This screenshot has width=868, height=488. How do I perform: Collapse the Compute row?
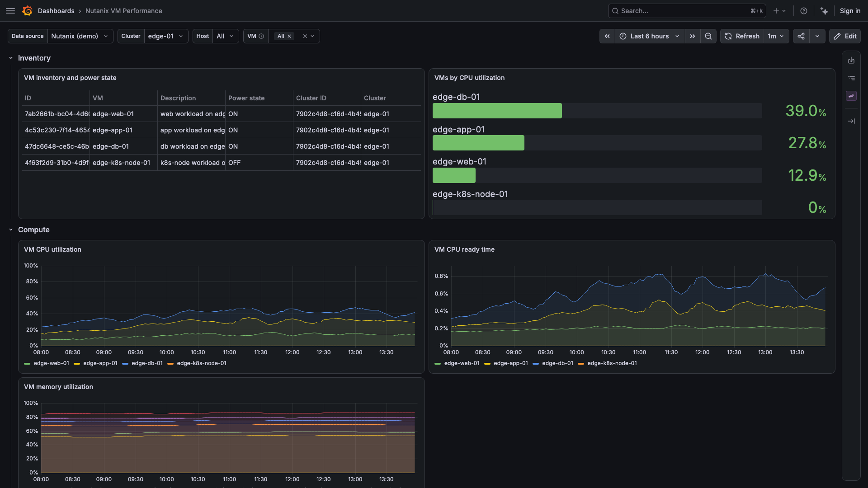pos(11,230)
